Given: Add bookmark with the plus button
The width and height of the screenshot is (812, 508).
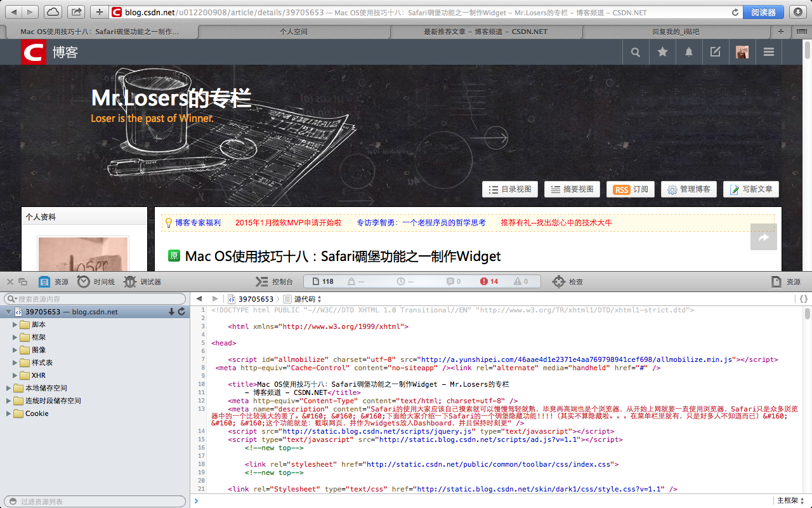Looking at the screenshot, I should pos(100,12).
